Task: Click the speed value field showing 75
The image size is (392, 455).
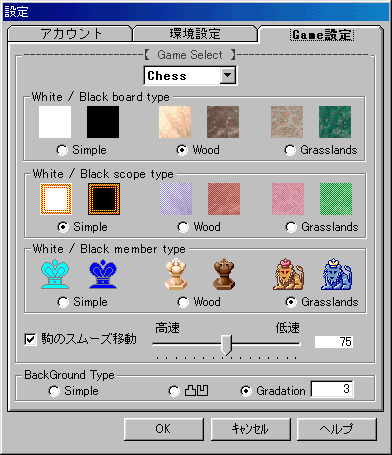Action: [334, 342]
